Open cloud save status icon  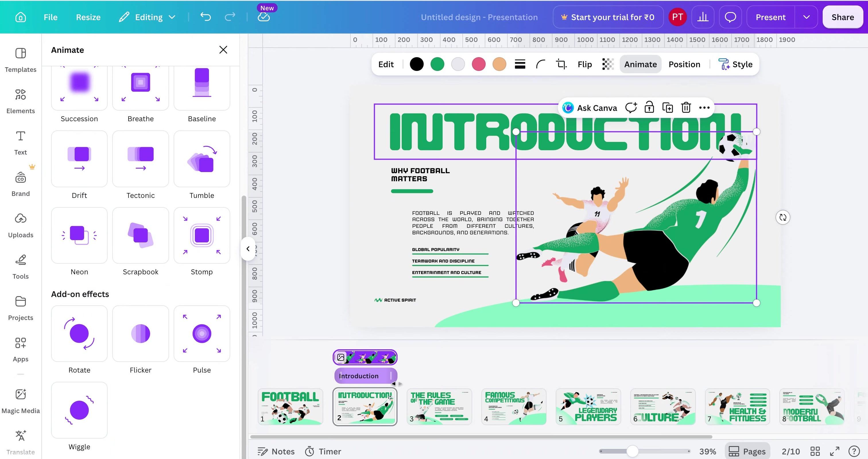tap(263, 17)
